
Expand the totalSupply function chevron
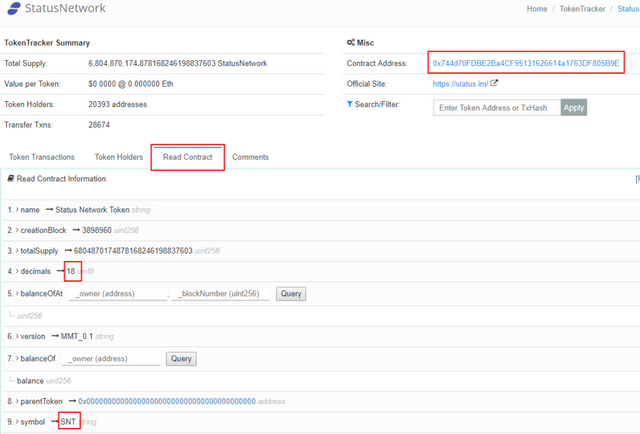tap(17, 250)
